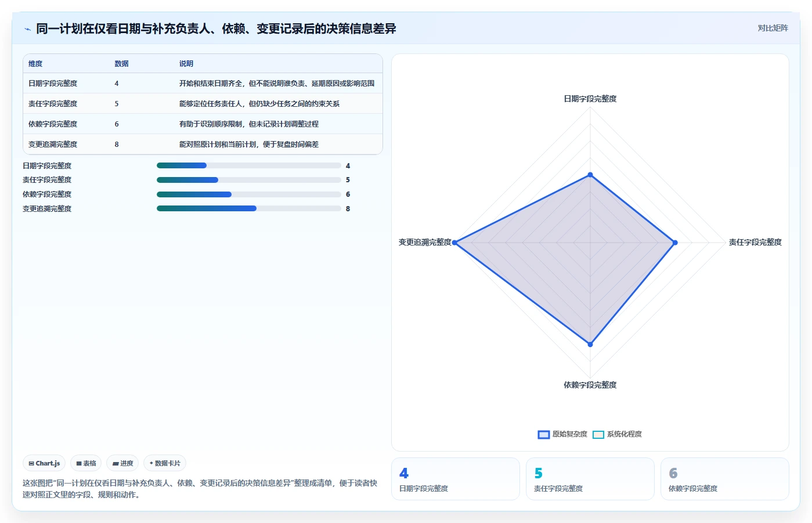Screen dimensions: 812x523
Task: Select the Chart.js tag chip
Action: pos(44,463)
